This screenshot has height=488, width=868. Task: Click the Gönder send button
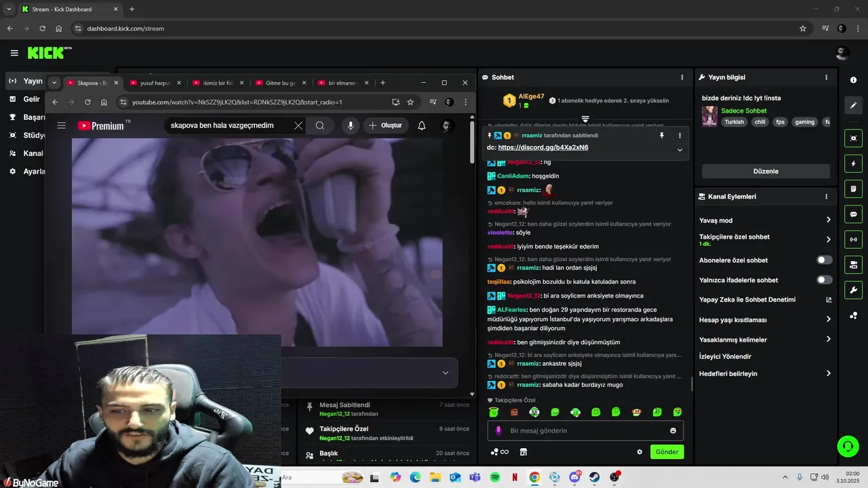pos(667,452)
